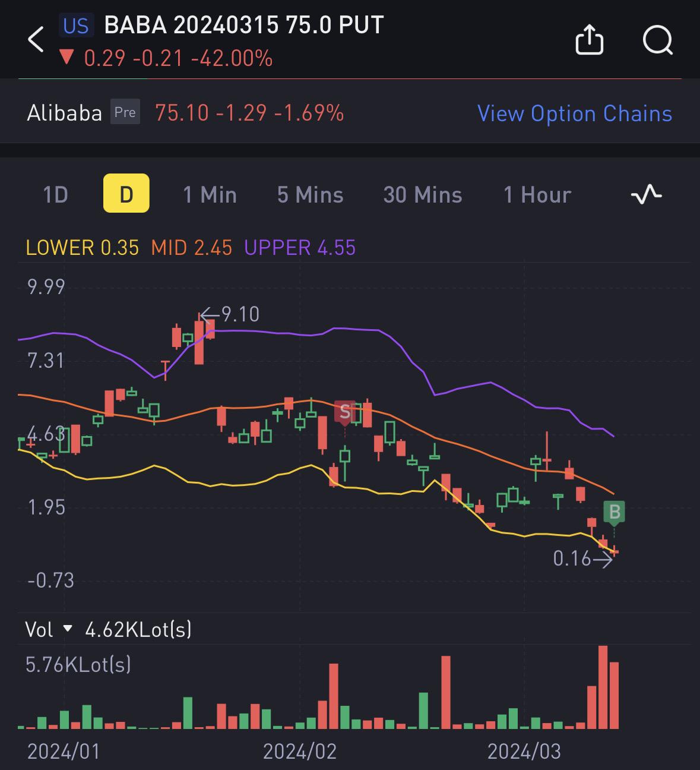The width and height of the screenshot is (700, 770).
Task: Tap the 0.16 low price label
Action: tap(572, 558)
